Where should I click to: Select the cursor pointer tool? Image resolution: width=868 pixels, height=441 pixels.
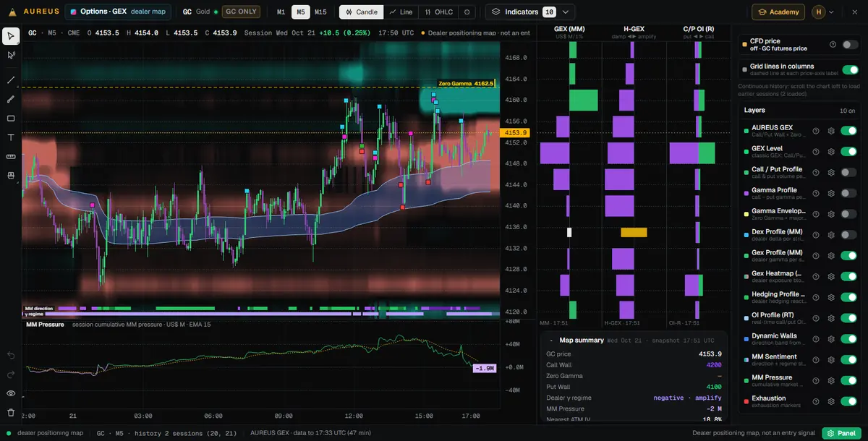(x=11, y=35)
